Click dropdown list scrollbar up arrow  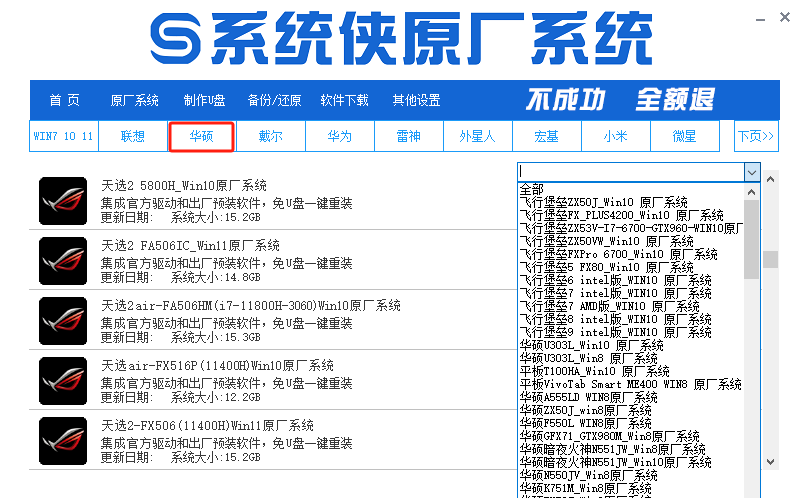click(x=752, y=192)
